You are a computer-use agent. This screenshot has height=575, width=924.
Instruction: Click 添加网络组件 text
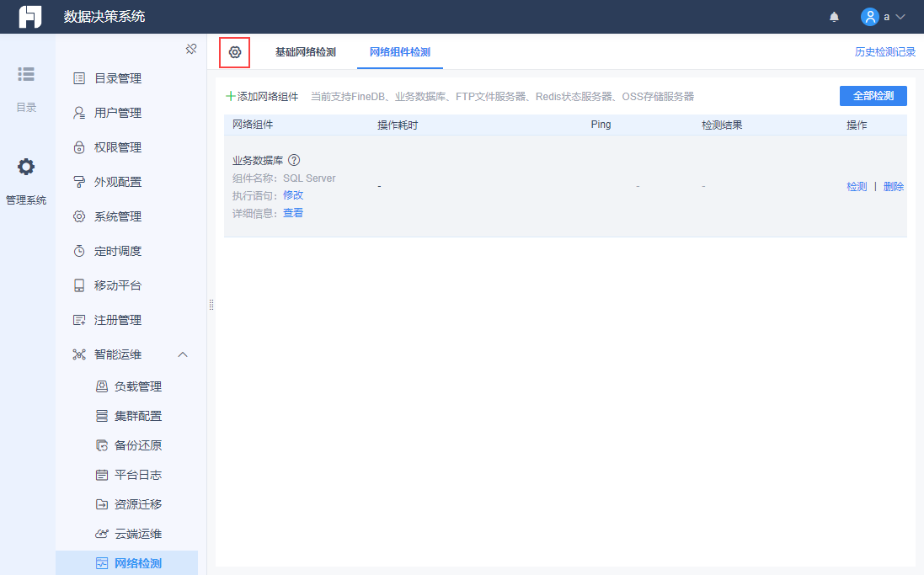tap(268, 97)
